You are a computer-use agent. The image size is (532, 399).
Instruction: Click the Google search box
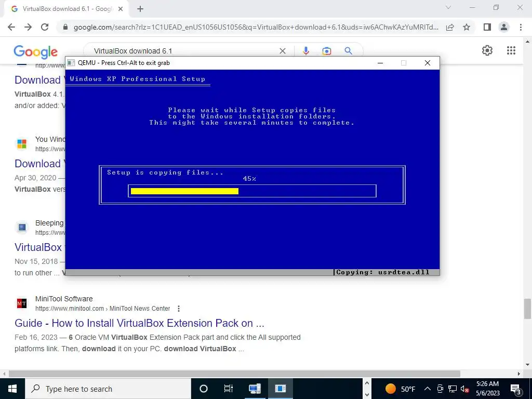[x=183, y=51]
